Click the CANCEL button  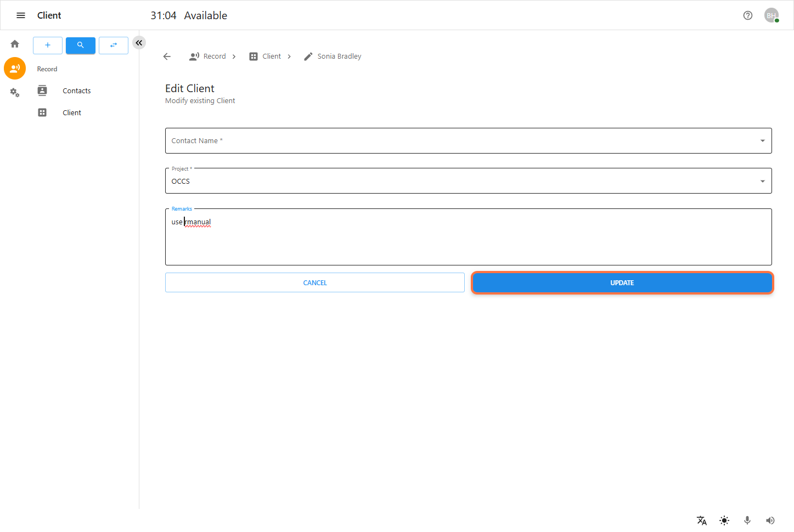(314, 283)
